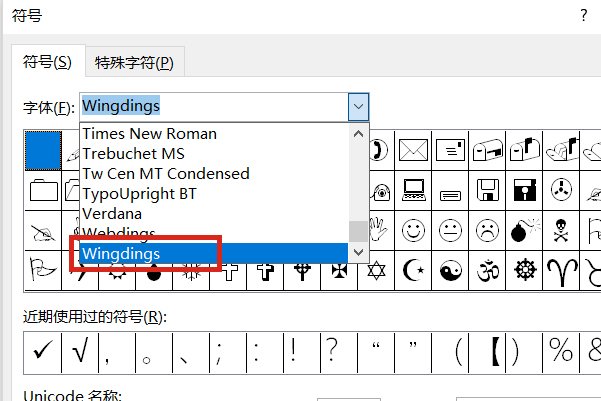Insert recent closing double quote symbol
601x401 pixels.
(x=413, y=353)
